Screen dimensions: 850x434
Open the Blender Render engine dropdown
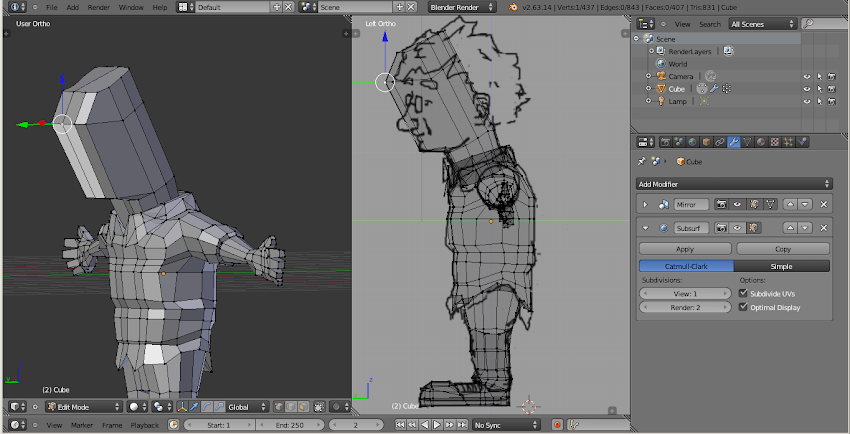(x=461, y=7)
